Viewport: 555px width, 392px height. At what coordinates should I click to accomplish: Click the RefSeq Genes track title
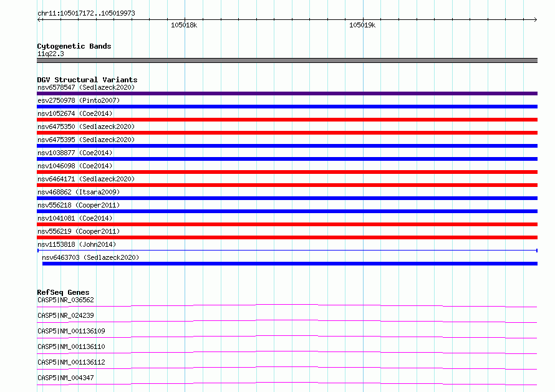point(63,292)
